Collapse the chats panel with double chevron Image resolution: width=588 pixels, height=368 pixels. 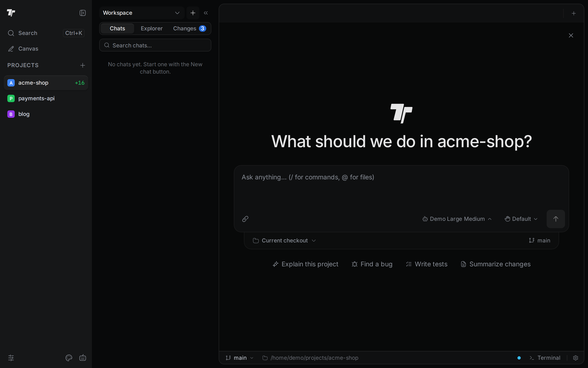pyautogui.click(x=206, y=13)
